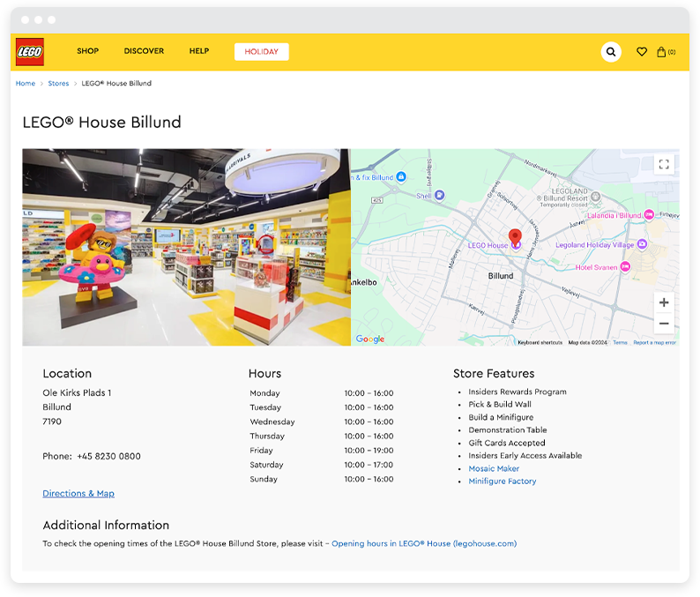The width and height of the screenshot is (700, 597).
Task: Click the LEGO logo icon
Action: point(30,52)
